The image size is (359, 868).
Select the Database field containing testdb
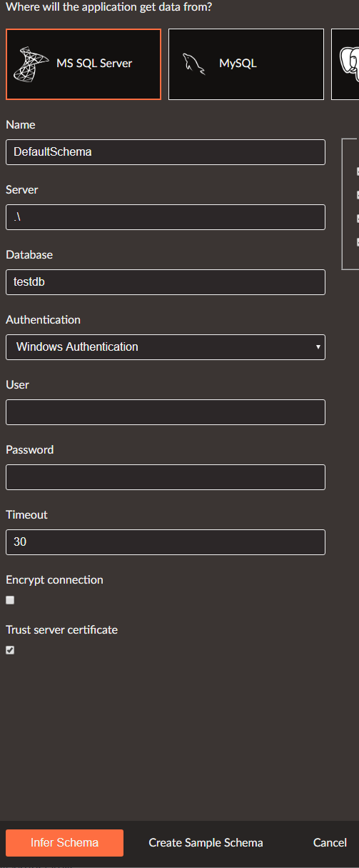point(166,282)
